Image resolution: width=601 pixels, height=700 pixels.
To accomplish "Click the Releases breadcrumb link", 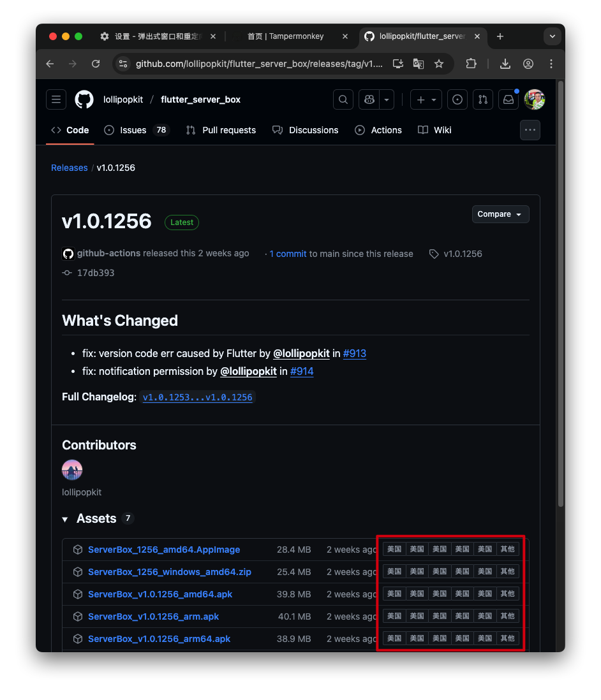I will tap(70, 168).
